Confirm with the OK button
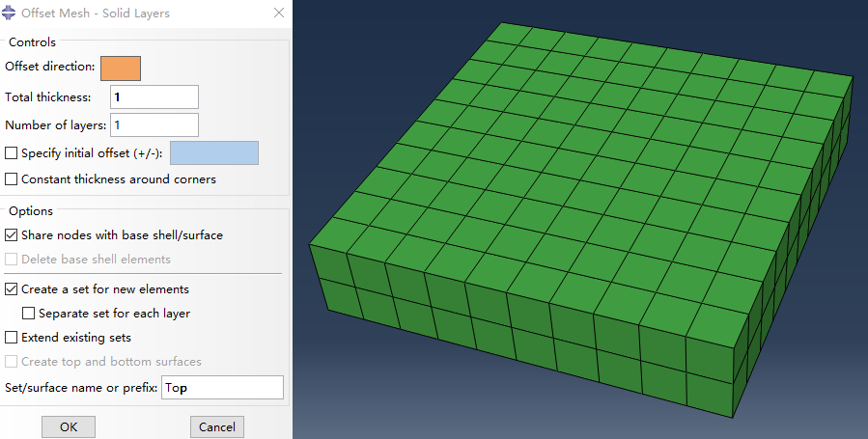 69,426
